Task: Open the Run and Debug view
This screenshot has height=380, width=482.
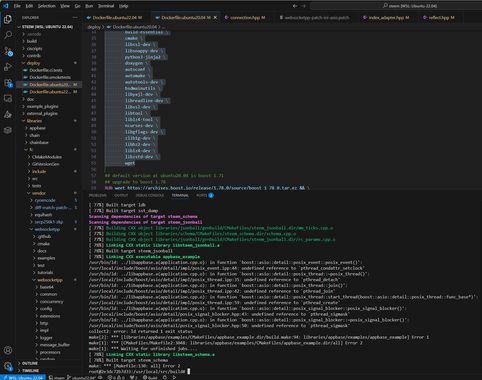Action: tap(8, 67)
